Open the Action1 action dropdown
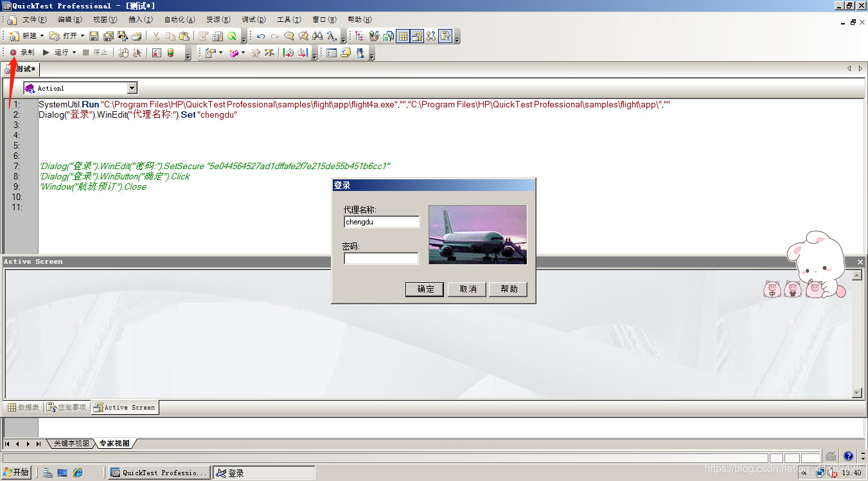 tap(132, 88)
